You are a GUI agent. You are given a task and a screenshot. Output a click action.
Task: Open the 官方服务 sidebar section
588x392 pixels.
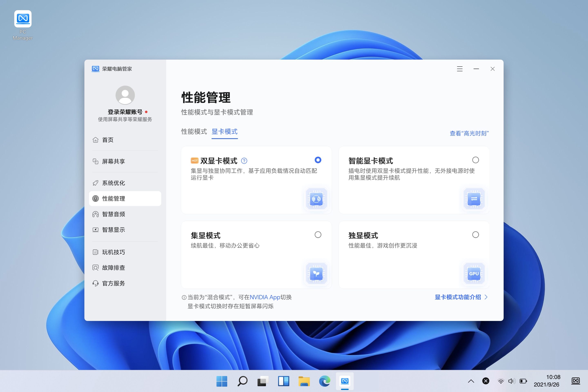click(x=113, y=283)
